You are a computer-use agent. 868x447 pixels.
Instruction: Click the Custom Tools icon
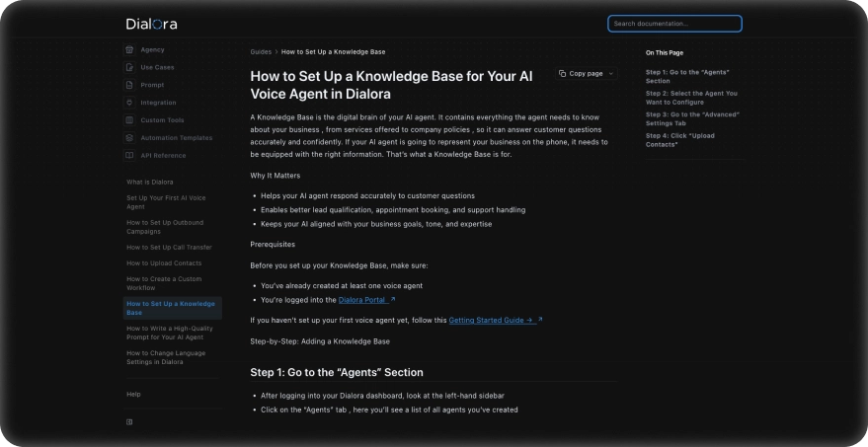[x=129, y=120]
